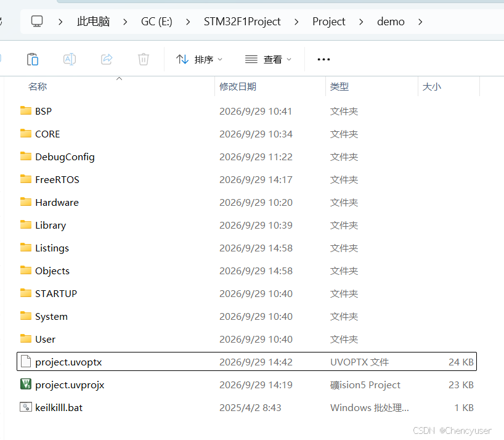The height and width of the screenshot is (440, 504).
Task: Select the Library folder icon
Action: 26,225
